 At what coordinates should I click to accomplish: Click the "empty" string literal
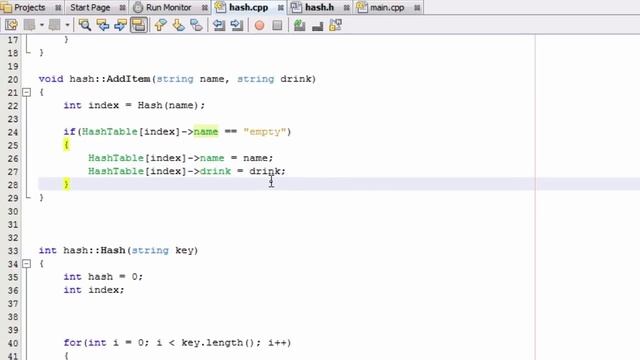[264, 132]
